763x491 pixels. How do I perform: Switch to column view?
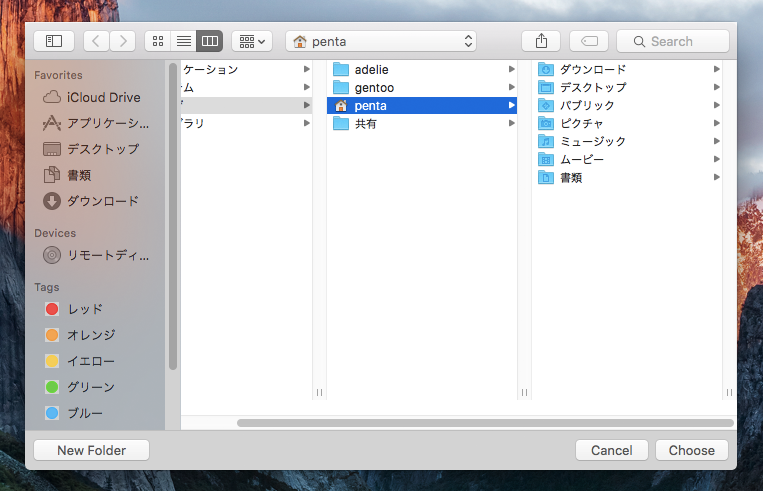(x=210, y=41)
